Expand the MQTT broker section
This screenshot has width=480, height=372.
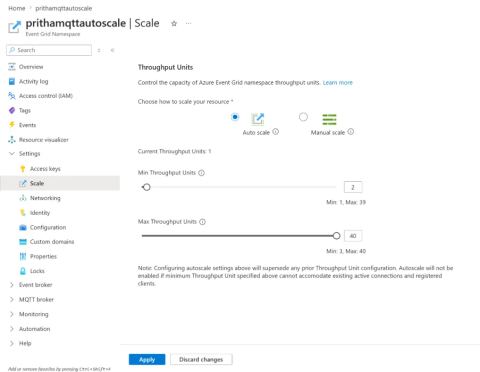point(12,299)
